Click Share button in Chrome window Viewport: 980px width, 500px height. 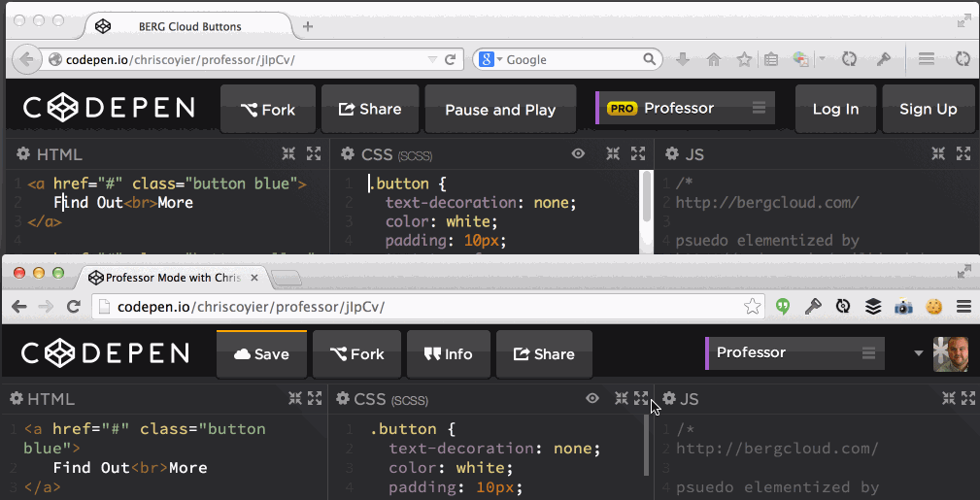tap(544, 354)
